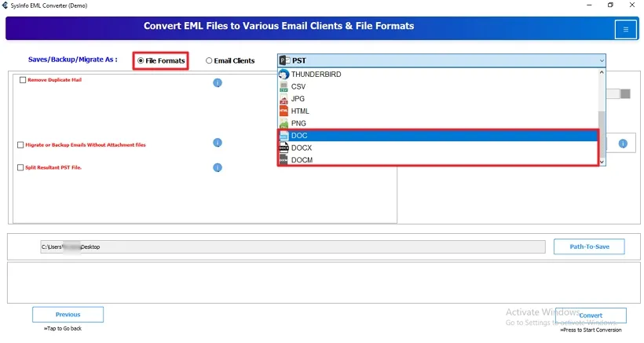Click the Thunderbird icon in the dropdown list
The height and width of the screenshot is (343, 644).
284,75
